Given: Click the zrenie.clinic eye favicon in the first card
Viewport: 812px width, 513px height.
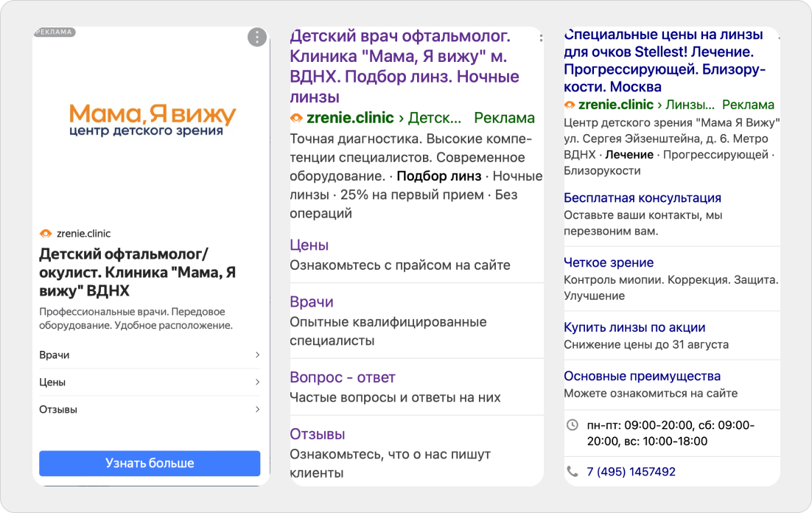Looking at the screenshot, I should (46, 234).
